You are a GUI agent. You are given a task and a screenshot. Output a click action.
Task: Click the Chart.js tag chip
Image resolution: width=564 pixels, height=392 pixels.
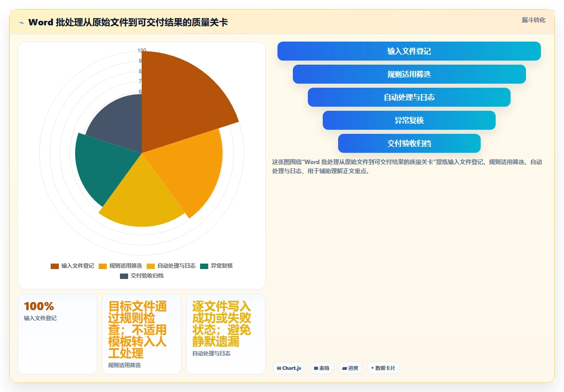[289, 368]
